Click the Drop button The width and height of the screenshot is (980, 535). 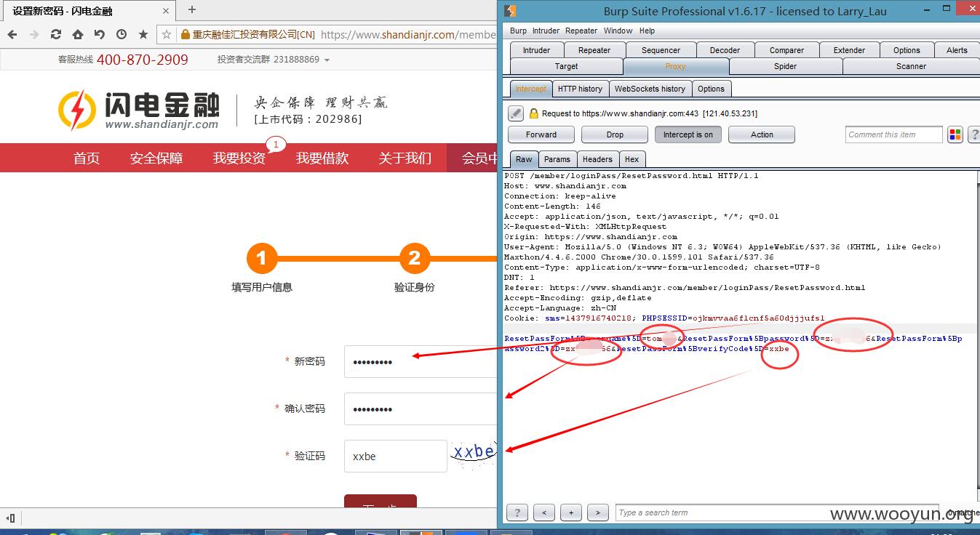point(615,134)
